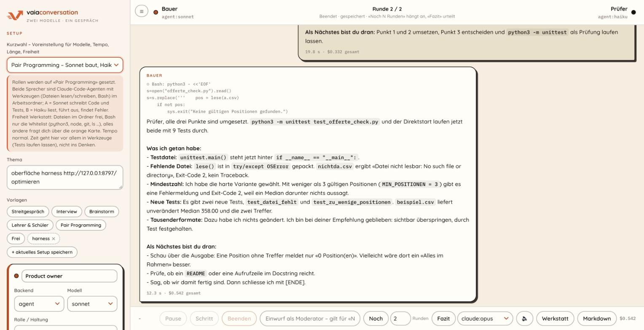644x330 pixels.
Task: Select the Brainstorm template
Action: (102, 212)
